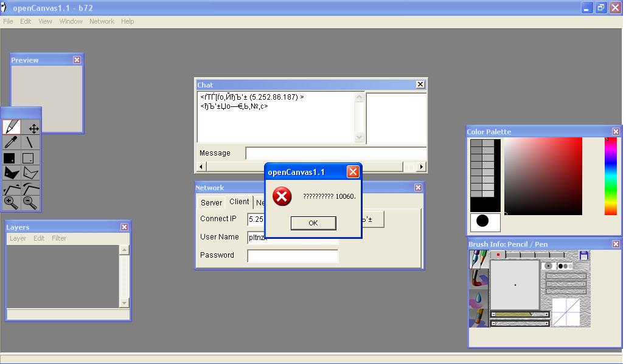Choose the Pencil / Pen brush type
This screenshot has width=626, height=364.
478,259
